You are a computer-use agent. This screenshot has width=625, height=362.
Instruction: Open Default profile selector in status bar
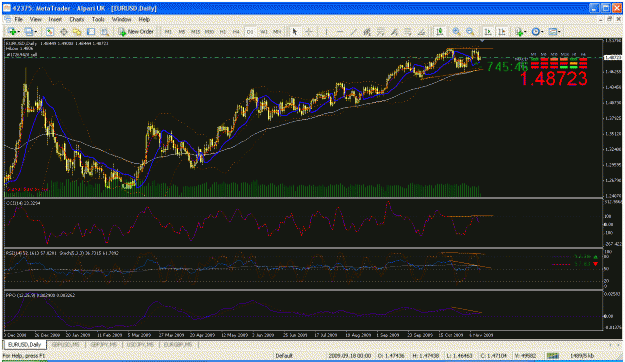coord(284,356)
